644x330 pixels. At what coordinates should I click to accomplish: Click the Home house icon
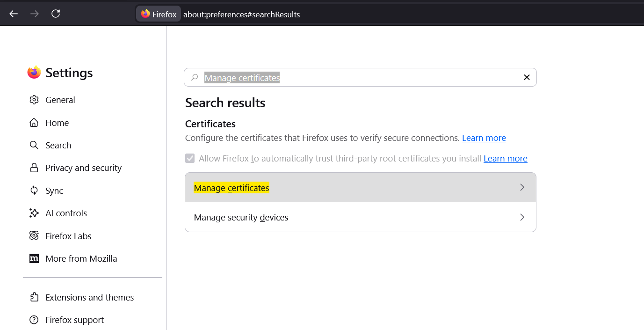point(34,123)
